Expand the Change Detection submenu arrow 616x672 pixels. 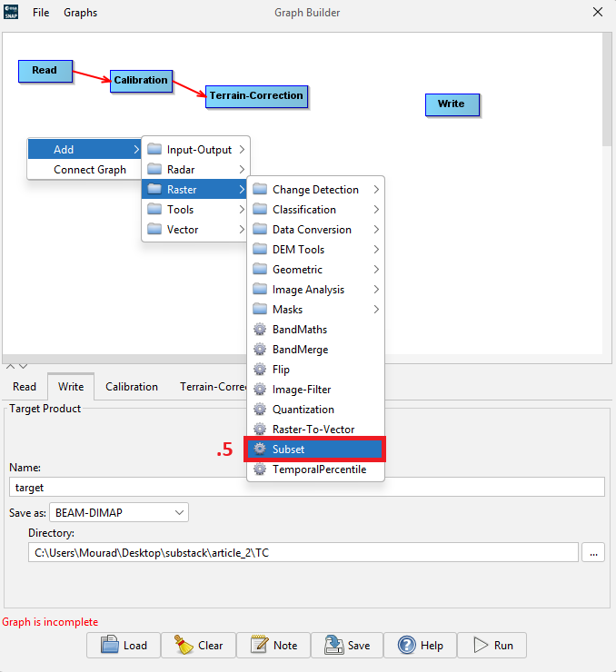pos(376,190)
